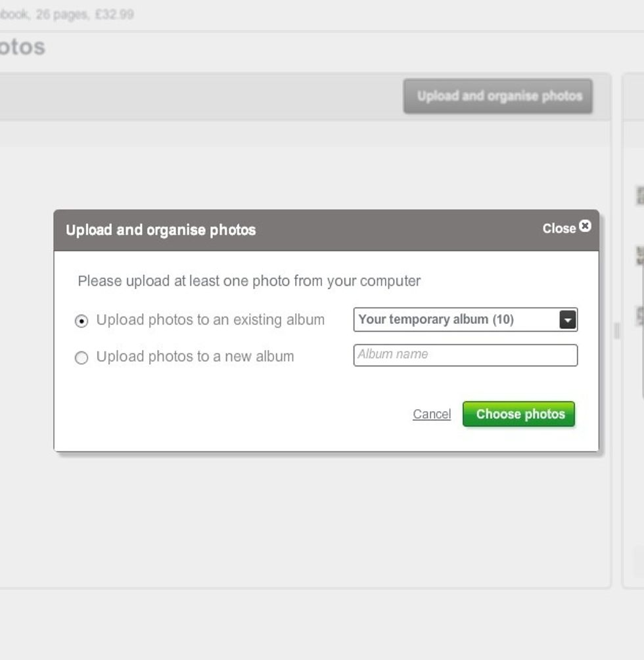
Task: Click the '26 pages, £32.99' book details text
Action: click(x=66, y=14)
